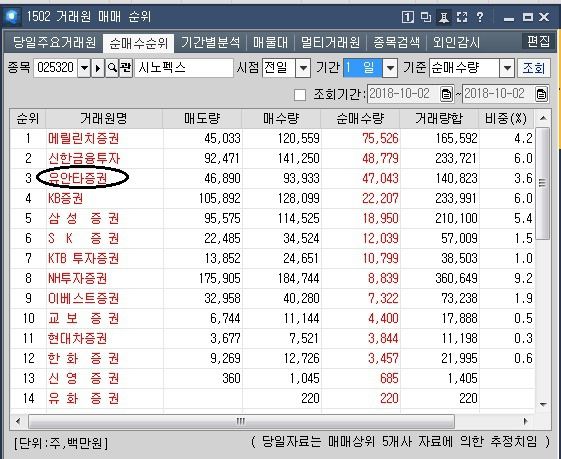The height and width of the screenshot is (459, 561).
Task: Select the 신영증권 row
Action: [x=272, y=379]
